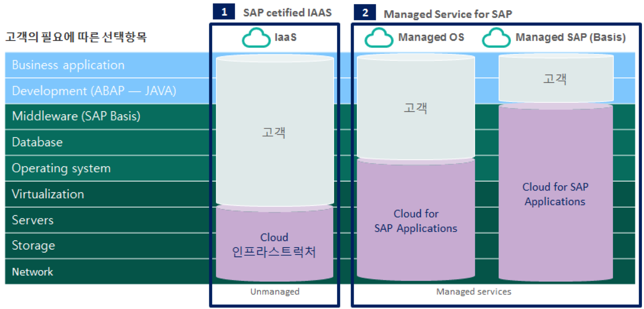Select the 'Operating system' row label
The width and height of the screenshot is (644, 309).
(61, 168)
